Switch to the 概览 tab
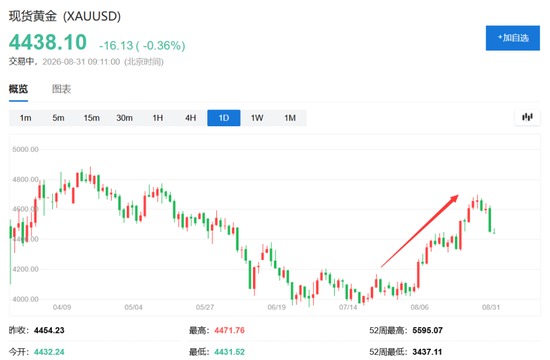 (18, 89)
